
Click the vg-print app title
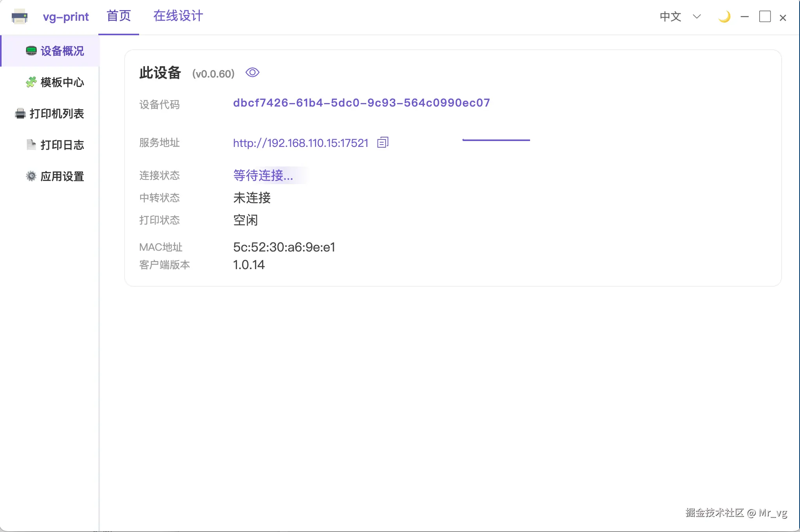66,17
